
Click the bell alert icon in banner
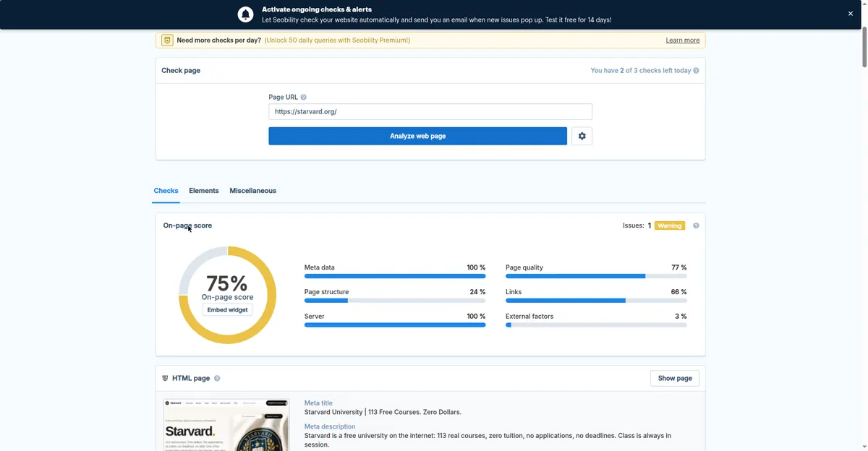pos(246,14)
